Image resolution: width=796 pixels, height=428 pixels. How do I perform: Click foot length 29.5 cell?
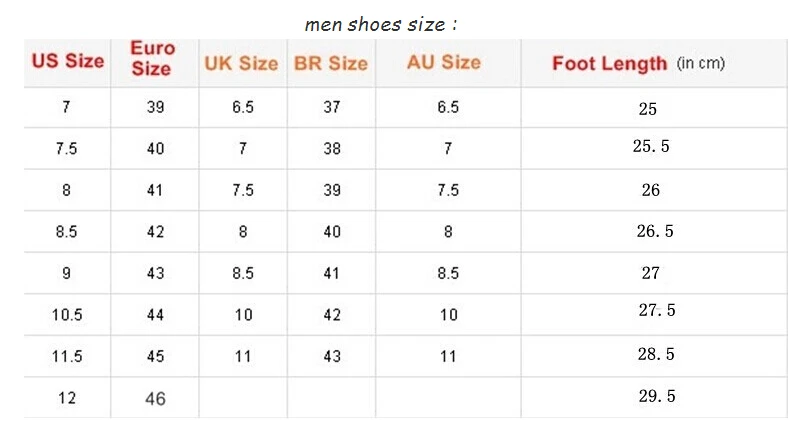[x=656, y=396]
